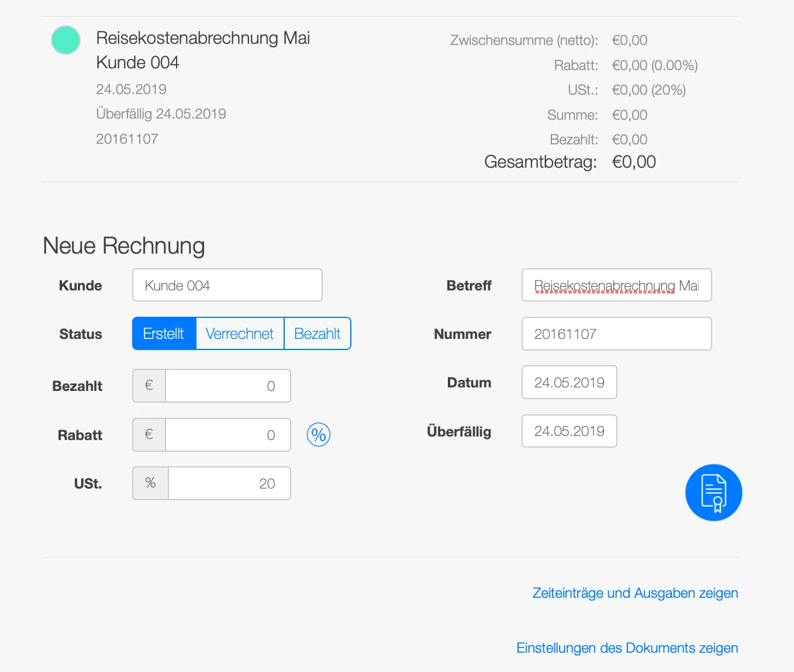Click the blue invoice document round button
The width and height of the screenshot is (794, 672).
pos(713,493)
